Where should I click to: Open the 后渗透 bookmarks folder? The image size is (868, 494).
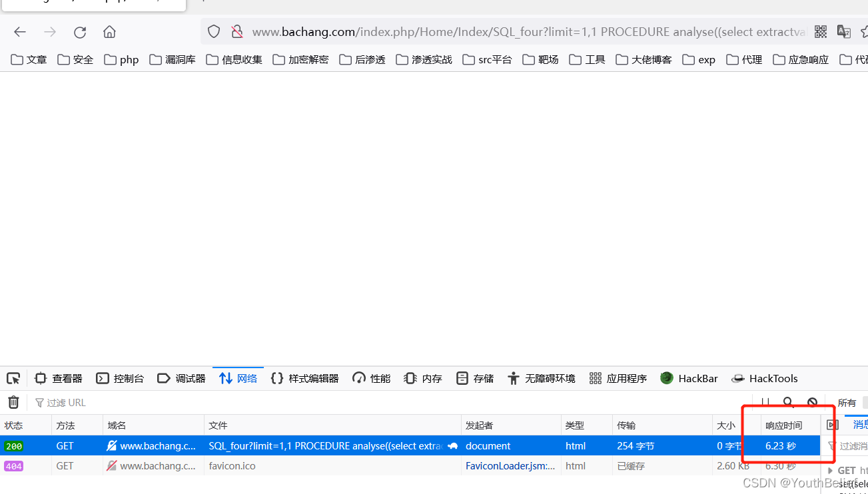[x=362, y=59]
